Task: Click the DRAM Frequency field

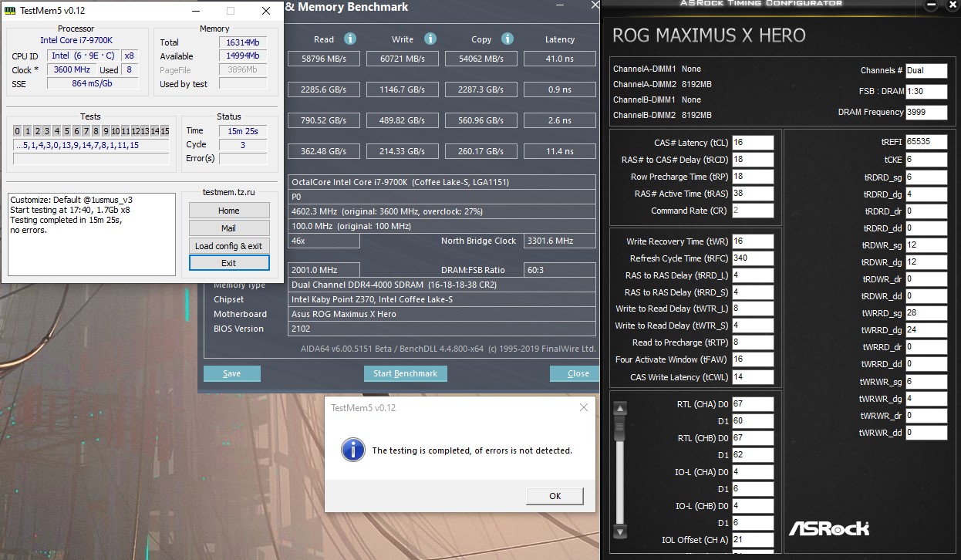Action: tap(926, 112)
